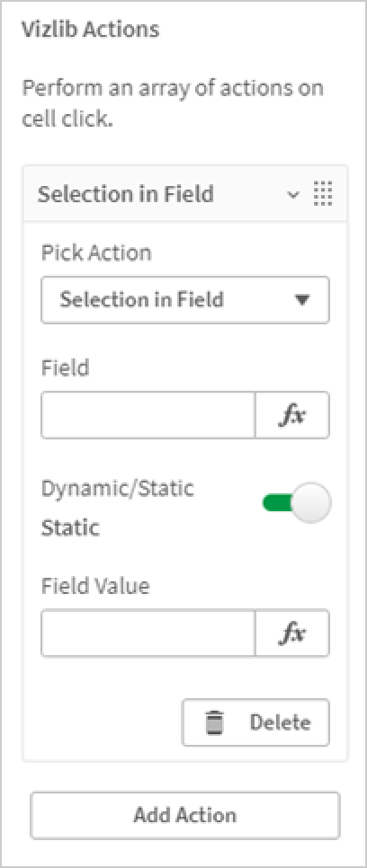Toggle the Dynamic/Static switch
Screen dimensions: 367x868
tap(296, 503)
